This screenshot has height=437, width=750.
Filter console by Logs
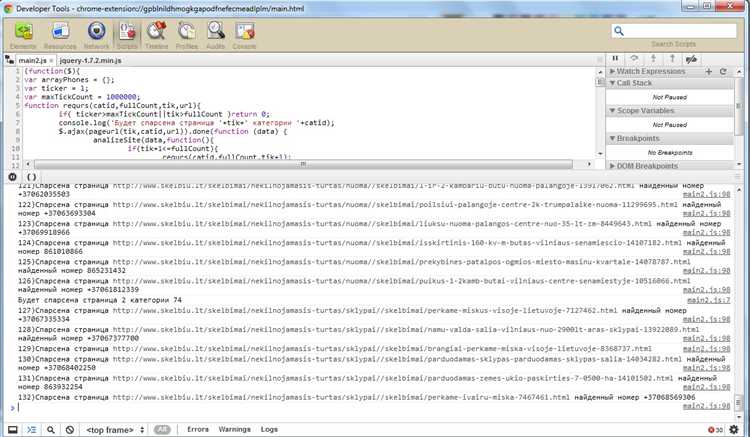click(269, 429)
